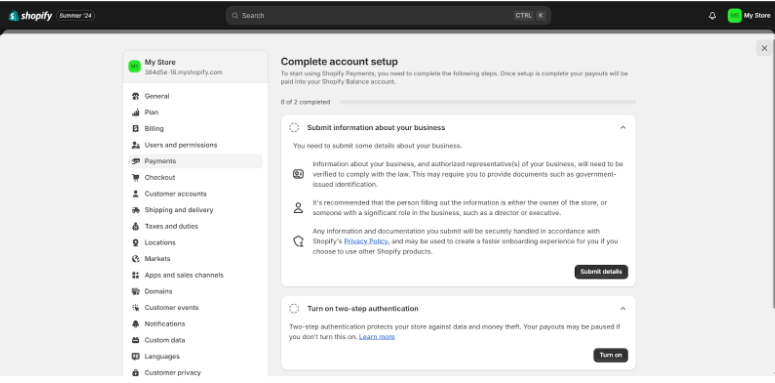The width and height of the screenshot is (775, 383).
Task: Click the Markets globe icon
Action: (135, 259)
